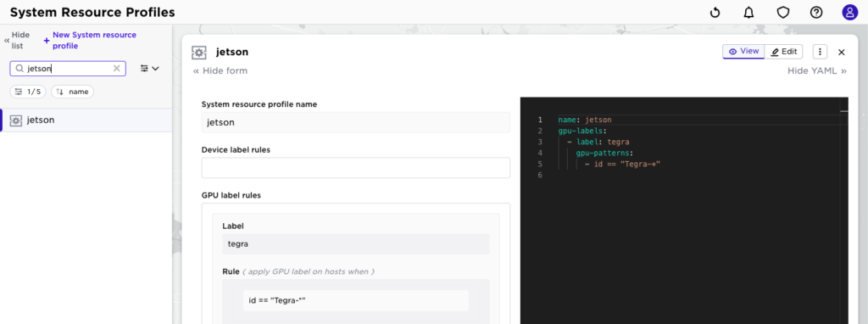Open the list filter options dropdown
The height and width of the screenshot is (324, 868).
[149, 68]
